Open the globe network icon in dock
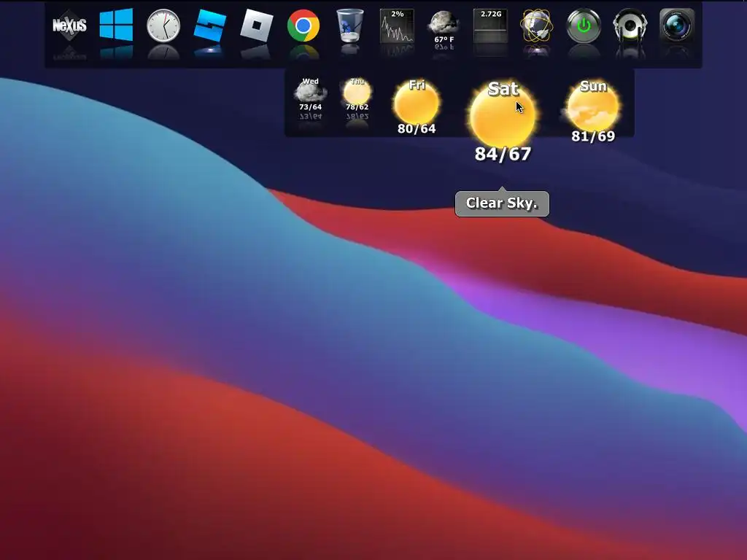Screen dimensions: 747x560 pos(537,26)
